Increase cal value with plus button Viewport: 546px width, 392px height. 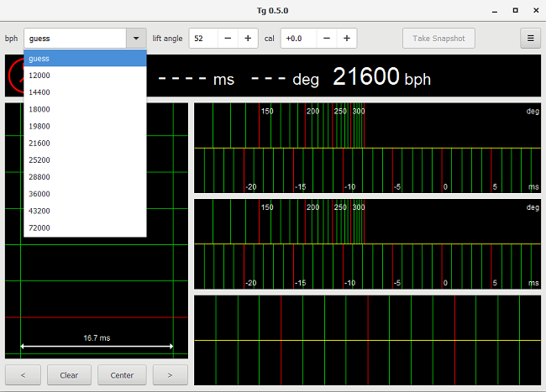point(347,39)
